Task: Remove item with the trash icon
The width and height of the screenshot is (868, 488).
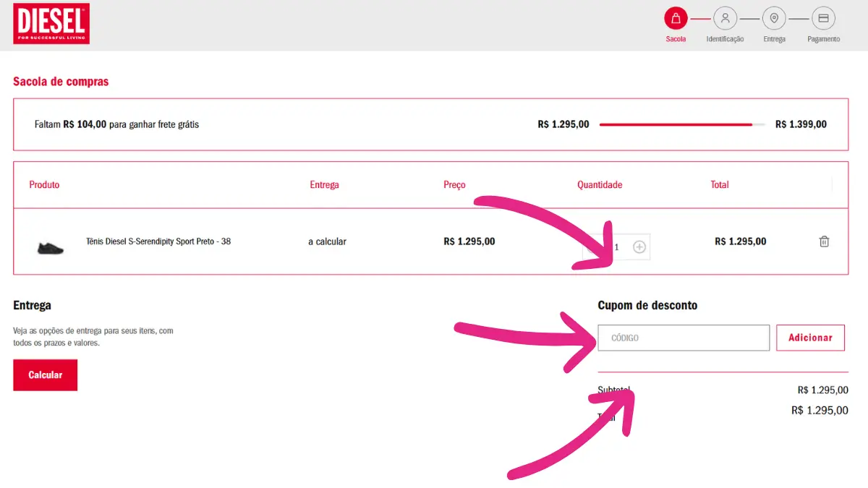Action: coord(824,241)
